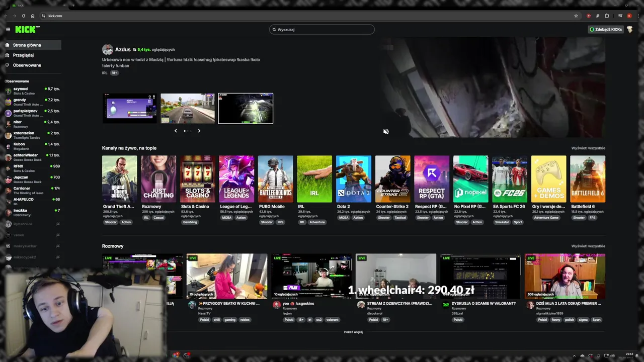Open site info icon in address bar
The image size is (644, 362).
click(44, 16)
